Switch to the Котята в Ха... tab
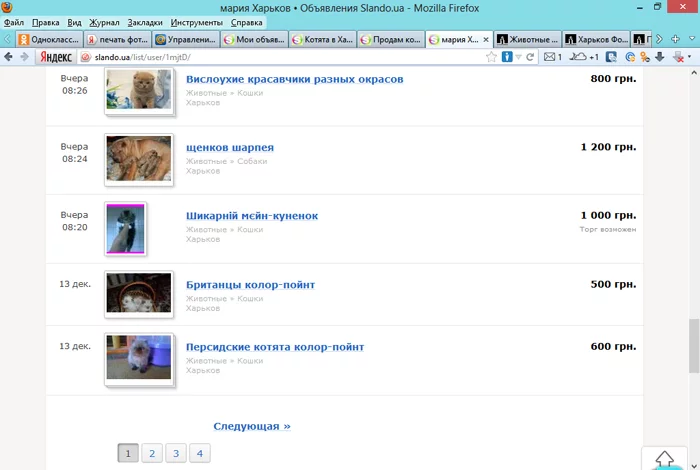 pos(323,40)
